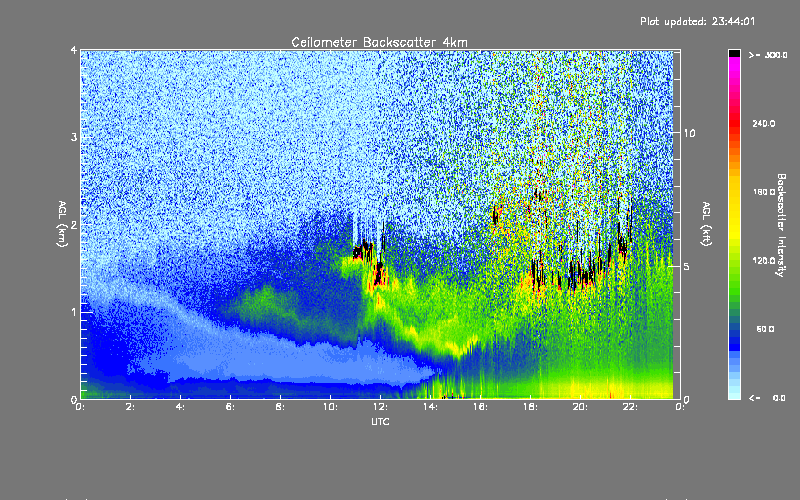Click the 12: hour tick label
This screenshot has height=500, width=800.
[380, 407]
